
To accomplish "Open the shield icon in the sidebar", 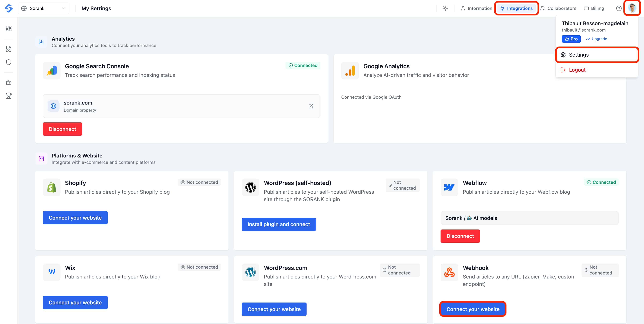I will 9,62.
